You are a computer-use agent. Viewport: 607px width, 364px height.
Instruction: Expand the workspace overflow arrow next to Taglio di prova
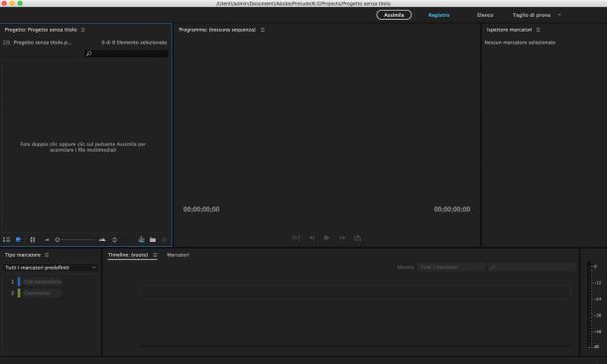(x=559, y=15)
